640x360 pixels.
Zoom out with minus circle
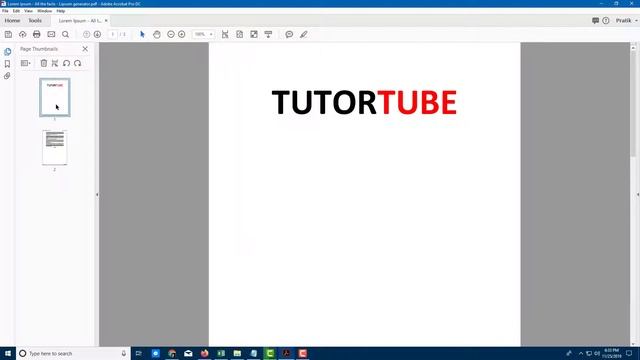coord(171,34)
